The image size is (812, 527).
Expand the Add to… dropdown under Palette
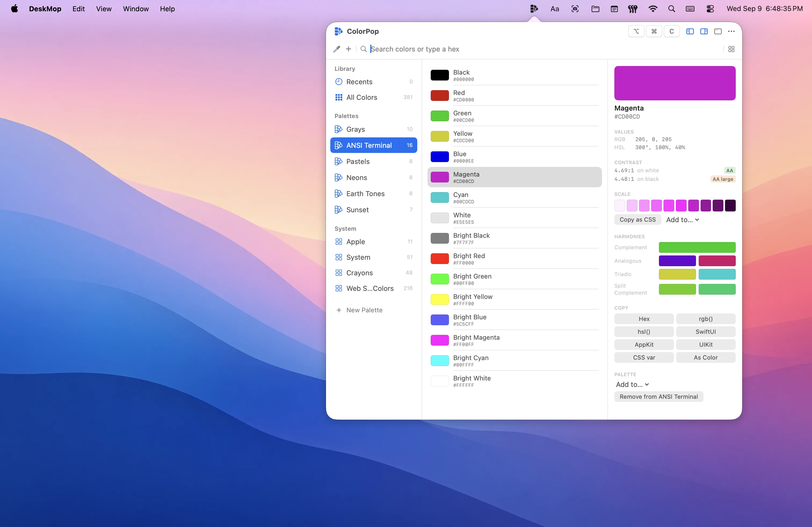pyautogui.click(x=632, y=385)
